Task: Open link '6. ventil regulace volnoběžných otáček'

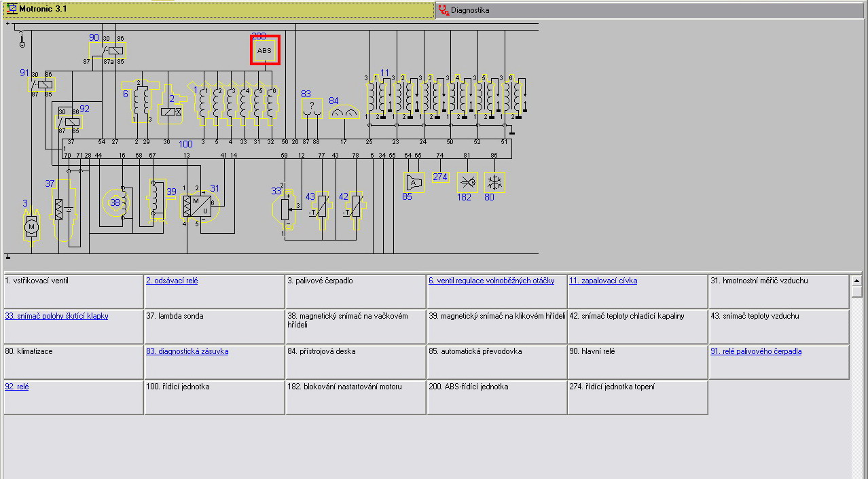Action: tap(491, 281)
